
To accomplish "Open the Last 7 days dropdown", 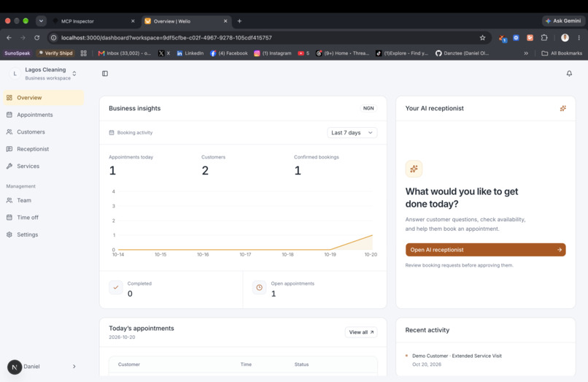I will coord(352,133).
